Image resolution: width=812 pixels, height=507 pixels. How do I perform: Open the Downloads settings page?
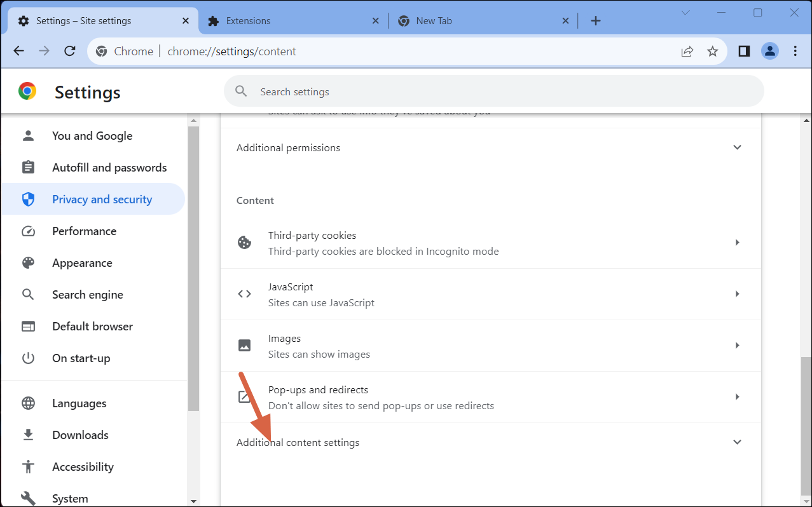79,435
